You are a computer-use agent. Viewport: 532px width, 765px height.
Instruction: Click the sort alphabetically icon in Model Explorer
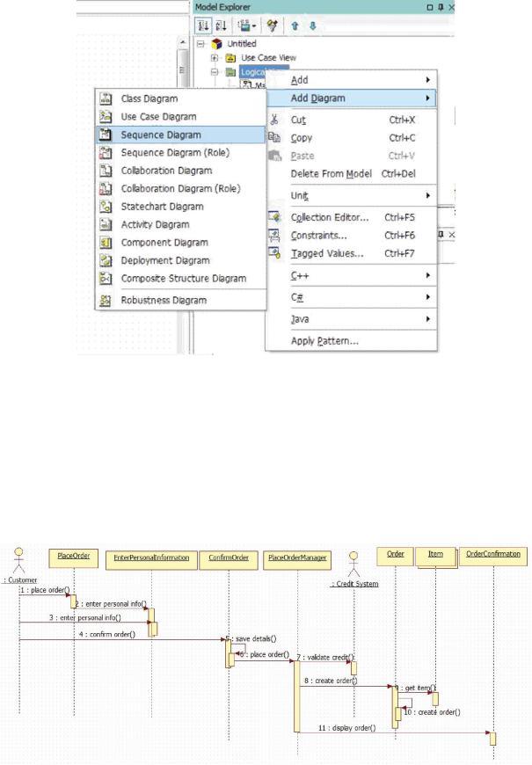tap(221, 25)
